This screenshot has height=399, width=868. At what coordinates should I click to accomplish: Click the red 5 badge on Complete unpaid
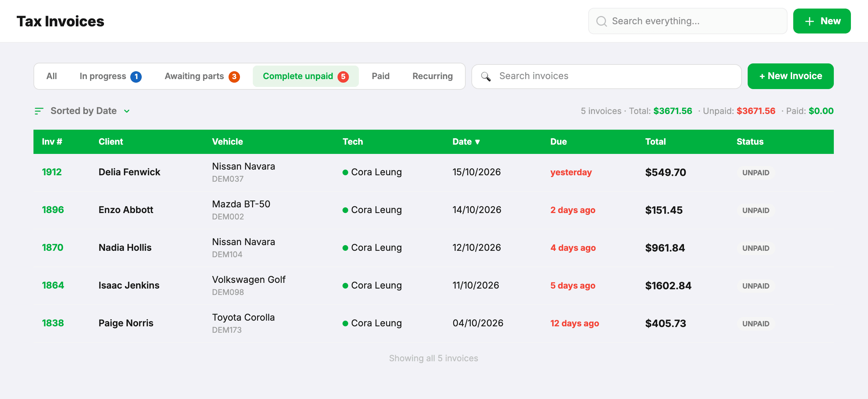click(343, 77)
